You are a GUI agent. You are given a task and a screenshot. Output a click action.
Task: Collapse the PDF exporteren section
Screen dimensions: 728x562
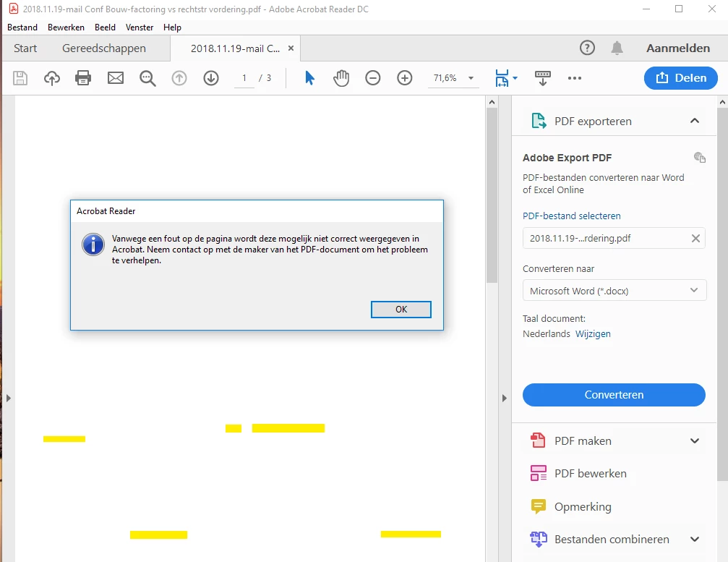(x=695, y=121)
